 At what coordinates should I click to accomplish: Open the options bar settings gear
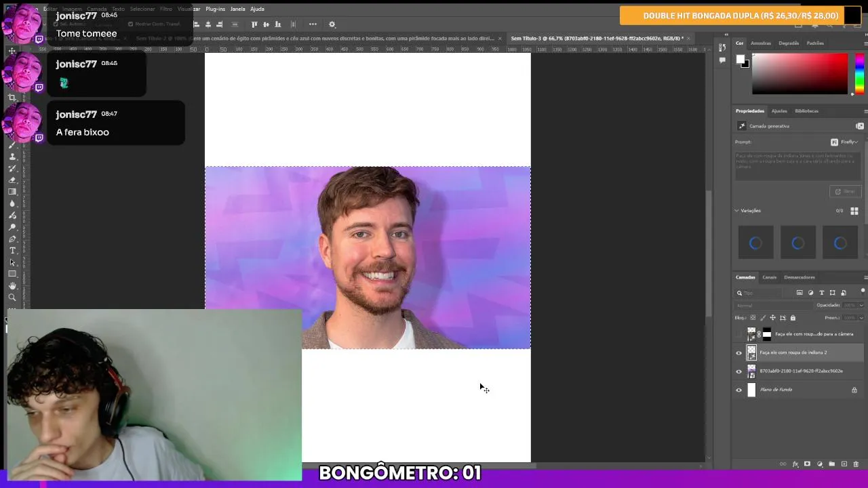click(x=332, y=24)
